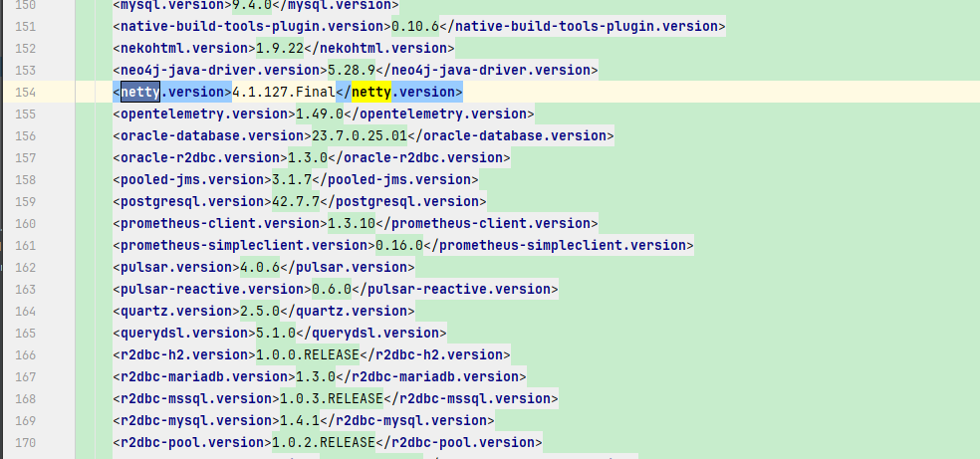The image size is (980, 459).
Task: Click the yellow highlighted netty in closing tag
Action: pos(371,92)
